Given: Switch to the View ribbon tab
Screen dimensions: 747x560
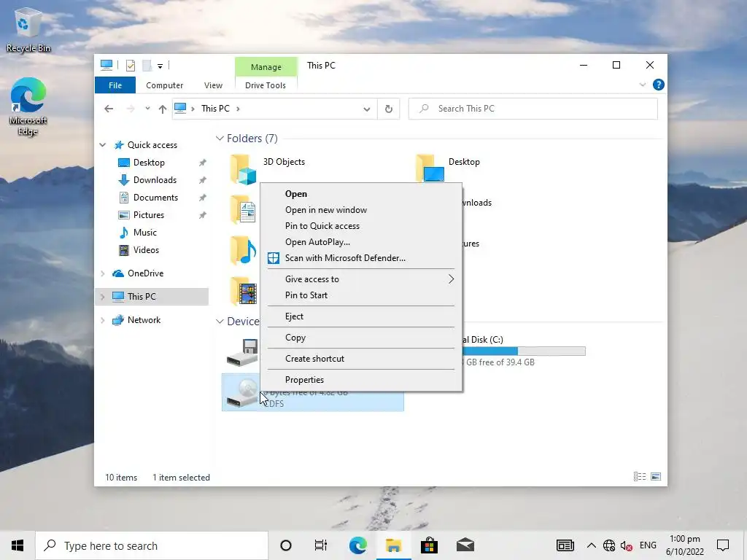Looking at the screenshot, I should click(213, 85).
